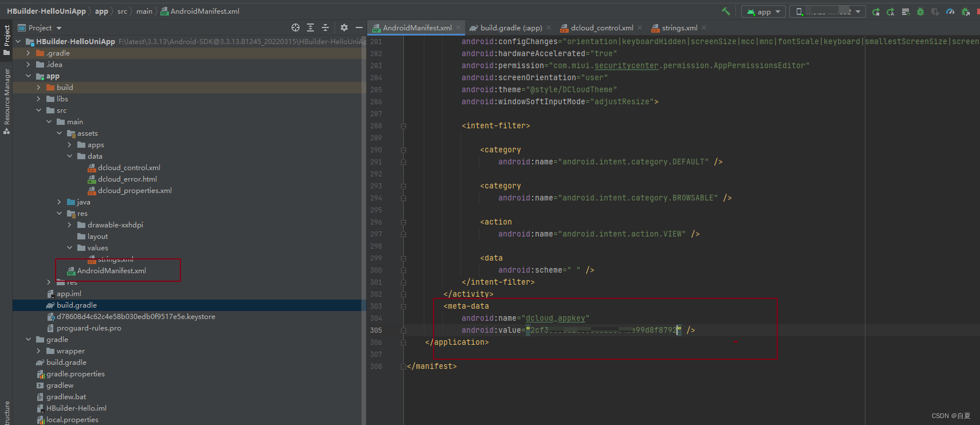Expand the apps folder
Image resolution: width=980 pixels, height=425 pixels.
[x=69, y=144]
